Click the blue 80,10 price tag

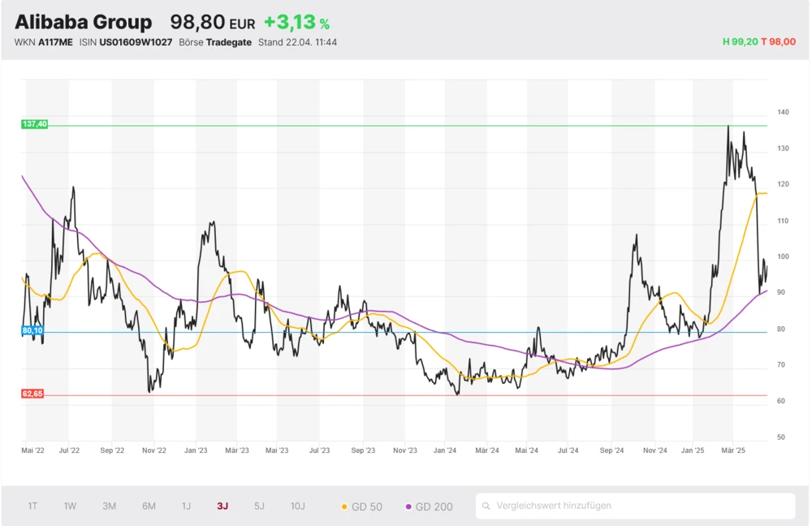coord(33,331)
